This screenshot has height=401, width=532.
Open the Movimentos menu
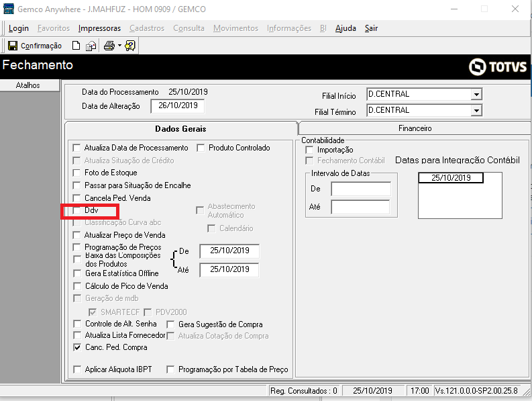coord(235,28)
